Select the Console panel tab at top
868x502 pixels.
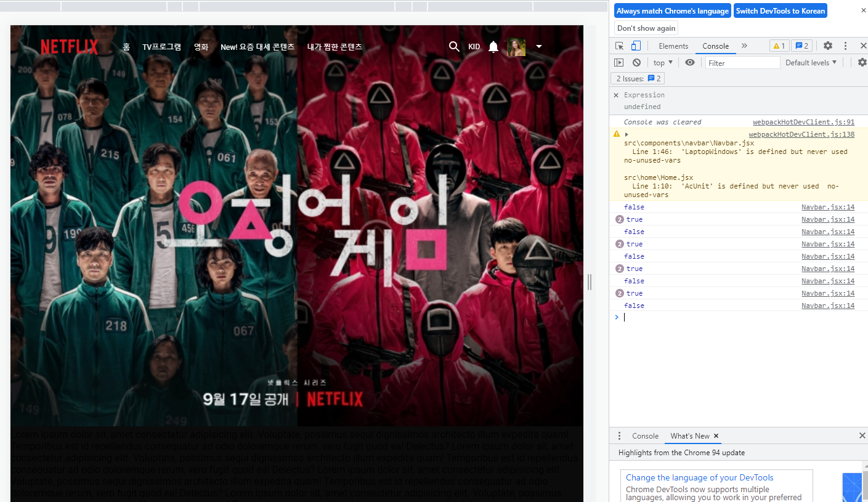coord(715,46)
